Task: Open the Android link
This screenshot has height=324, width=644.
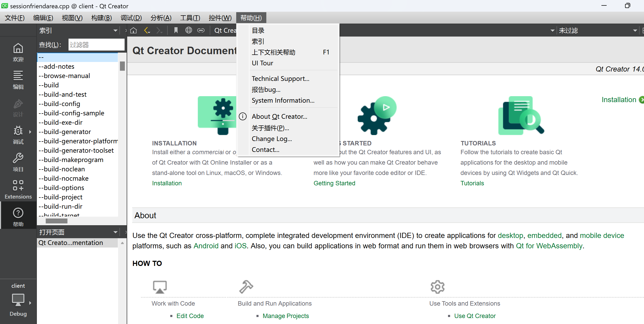Action: tap(206, 246)
